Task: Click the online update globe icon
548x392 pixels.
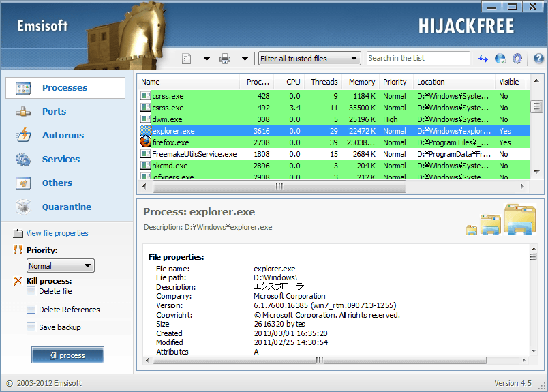Action: point(500,59)
